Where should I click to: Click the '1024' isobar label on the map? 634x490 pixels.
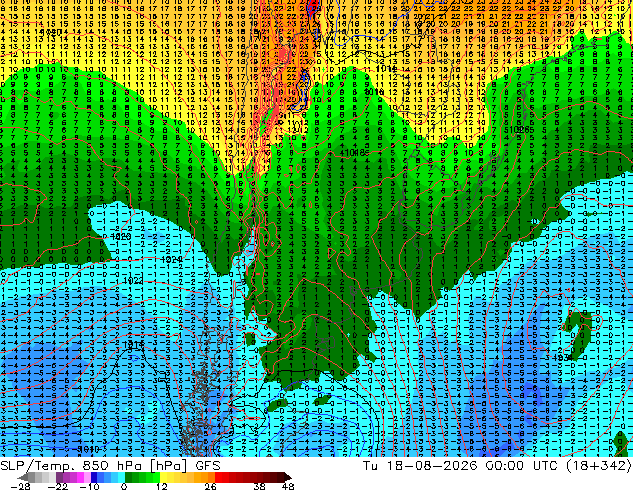171,259
